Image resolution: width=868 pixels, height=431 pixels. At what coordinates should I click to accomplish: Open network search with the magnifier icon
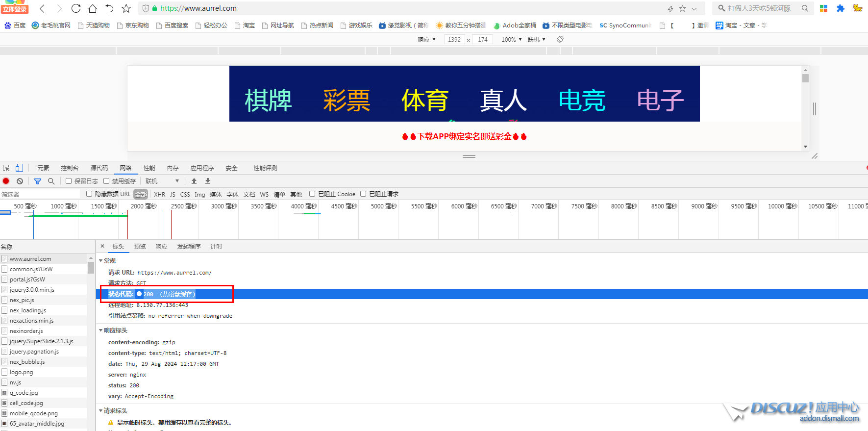tap(51, 181)
